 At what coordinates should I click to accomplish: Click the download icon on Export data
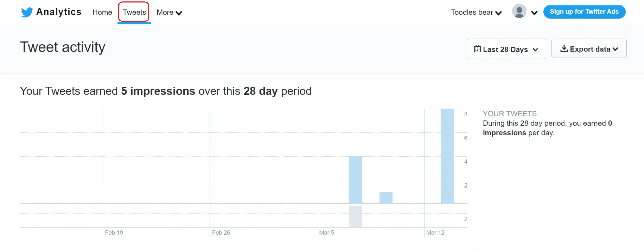coord(564,49)
